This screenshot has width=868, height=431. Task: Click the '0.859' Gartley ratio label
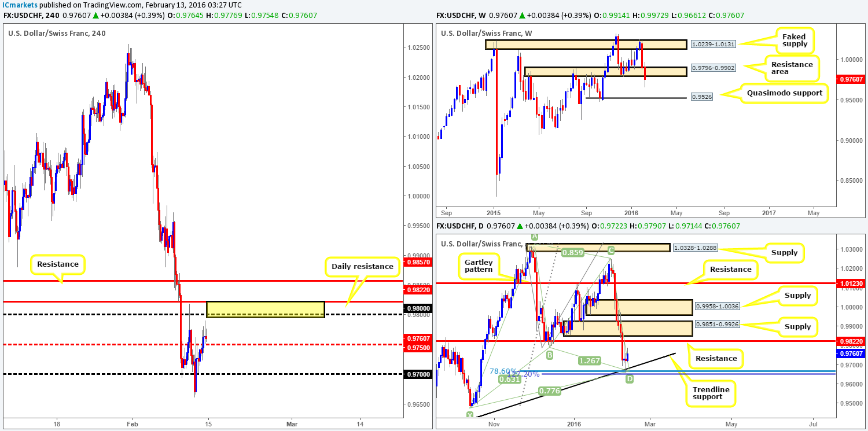(572, 253)
